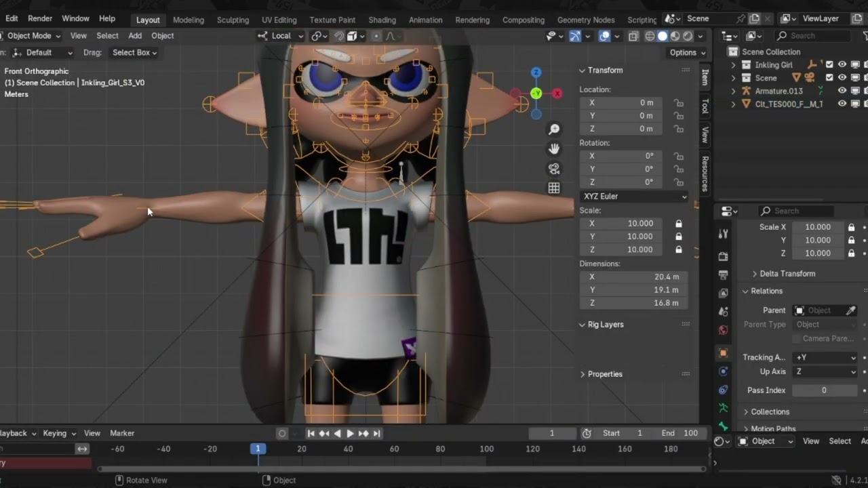Open Options popover button

click(687, 53)
